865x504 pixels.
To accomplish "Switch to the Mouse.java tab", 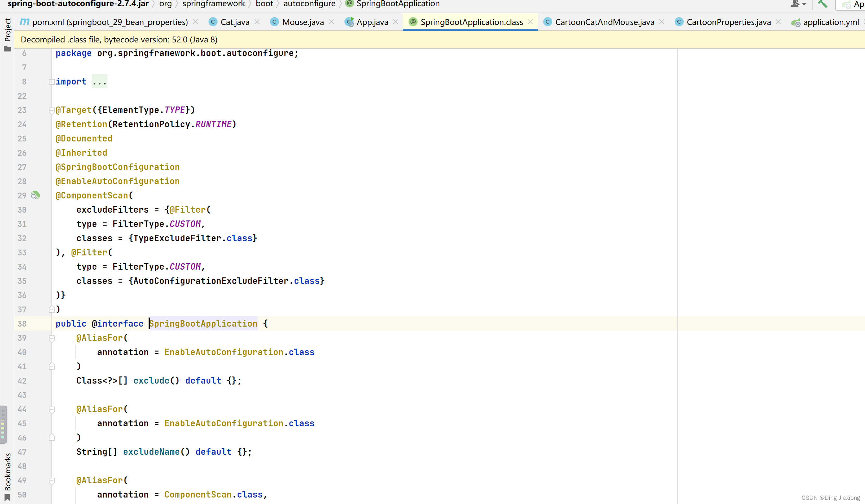I will 303,22.
